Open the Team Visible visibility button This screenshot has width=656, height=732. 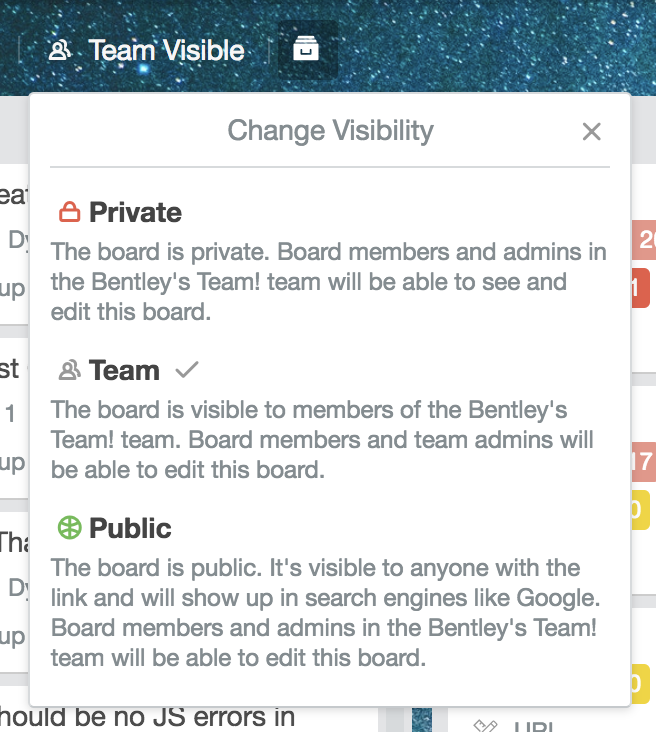coord(146,50)
